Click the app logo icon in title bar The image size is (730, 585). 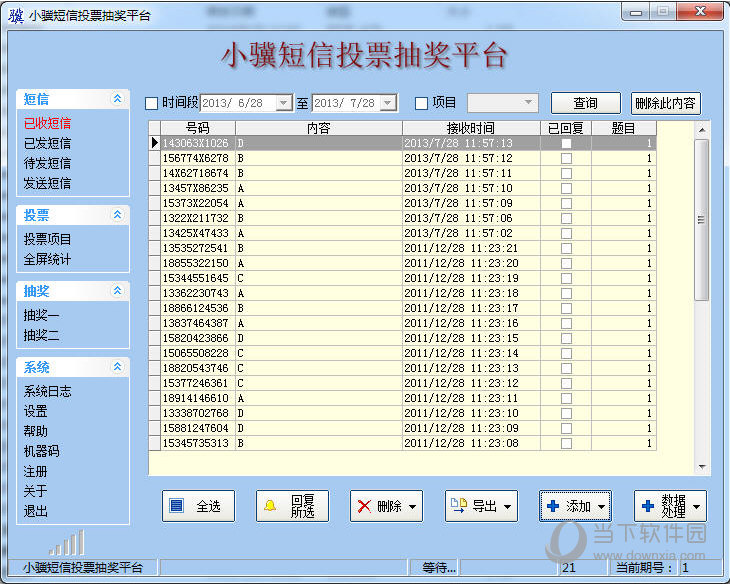pyautogui.click(x=15, y=15)
